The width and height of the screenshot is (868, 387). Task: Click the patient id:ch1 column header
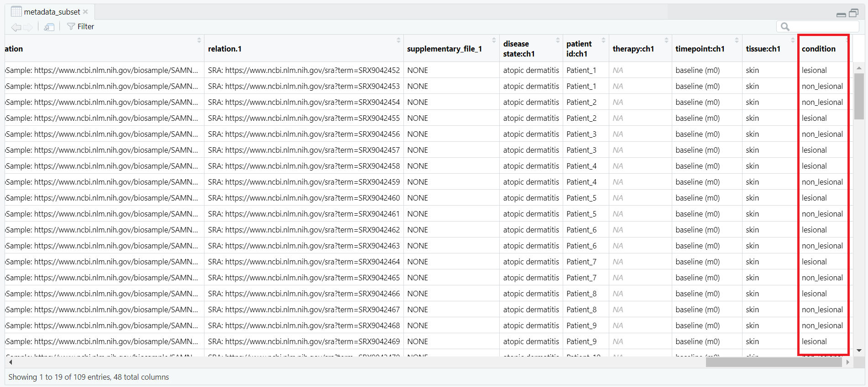579,49
